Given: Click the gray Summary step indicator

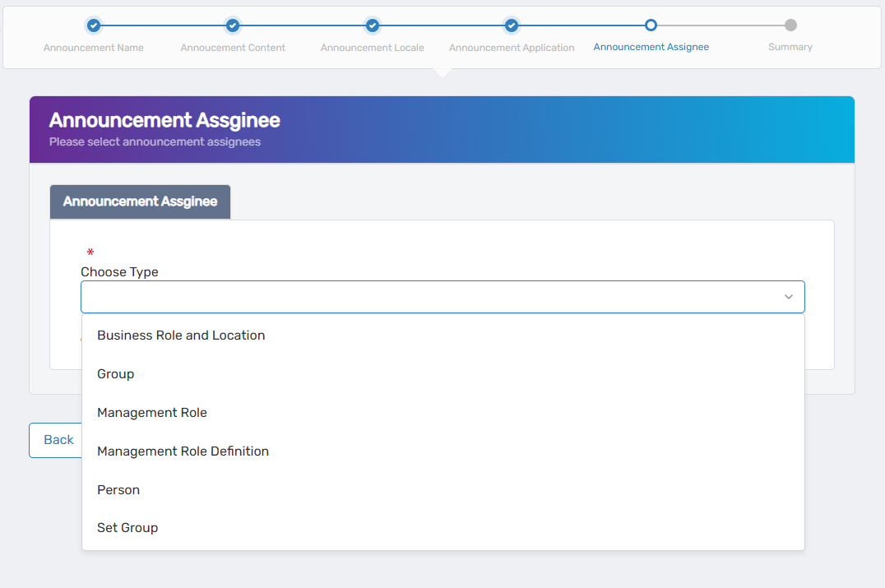Looking at the screenshot, I should coord(790,25).
